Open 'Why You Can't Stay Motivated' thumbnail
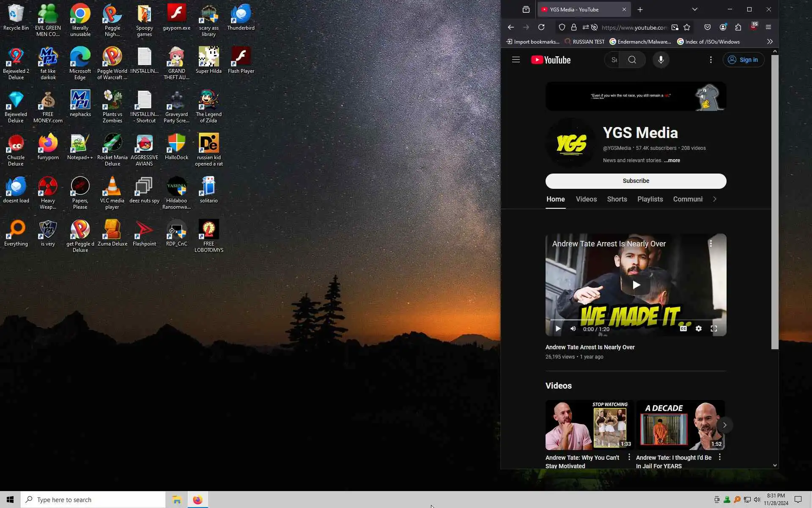The width and height of the screenshot is (812, 508). [590, 425]
